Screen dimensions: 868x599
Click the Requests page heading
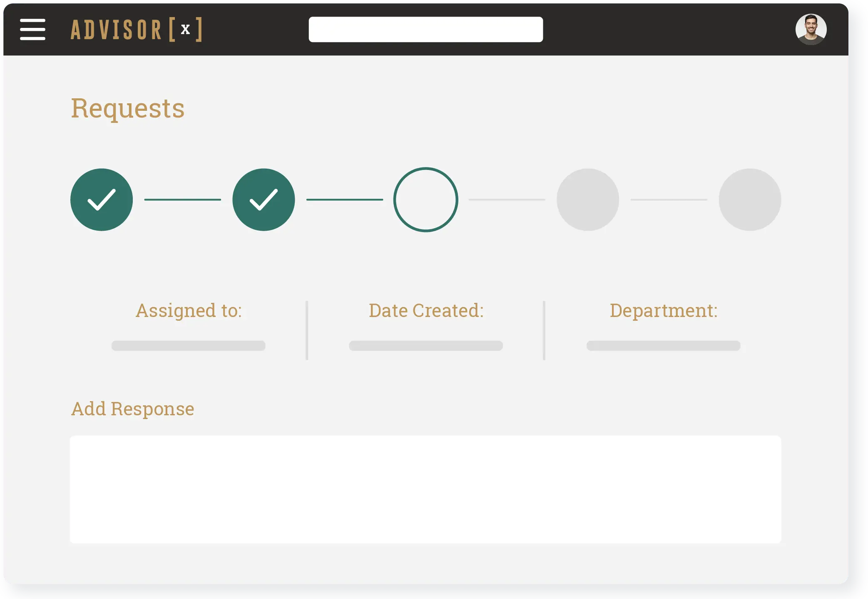pyautogui.click(x=127, y=108)
